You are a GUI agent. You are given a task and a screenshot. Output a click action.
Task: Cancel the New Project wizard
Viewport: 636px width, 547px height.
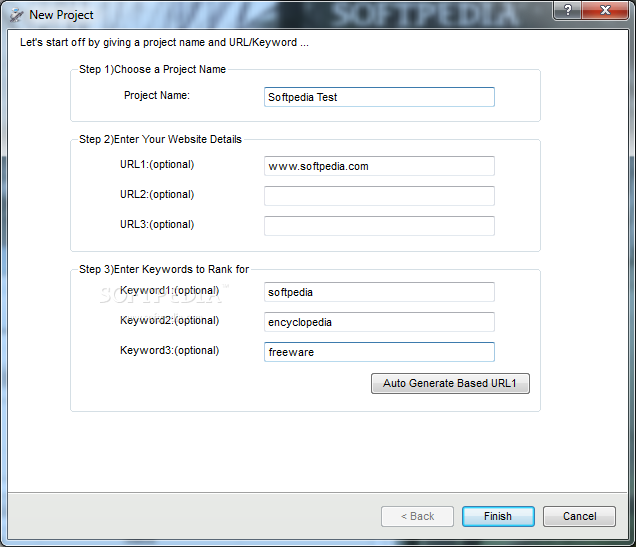click(579, 516)
